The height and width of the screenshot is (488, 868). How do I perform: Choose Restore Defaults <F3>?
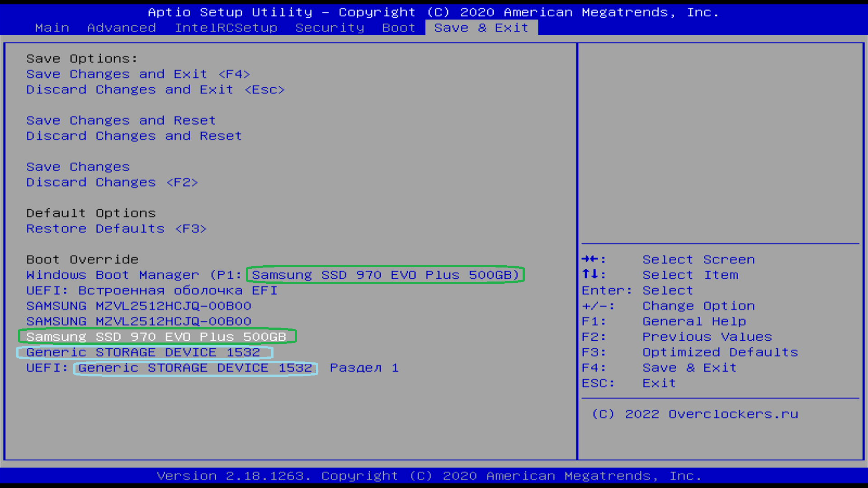(116, 229)
